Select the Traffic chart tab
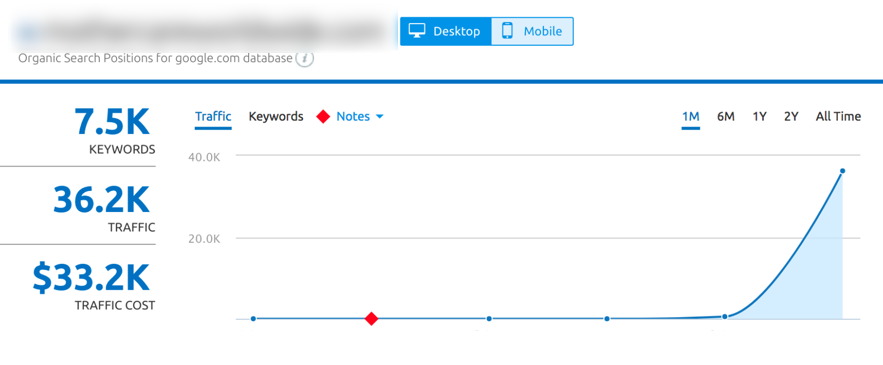883x365 pixels. coord(213,117)
